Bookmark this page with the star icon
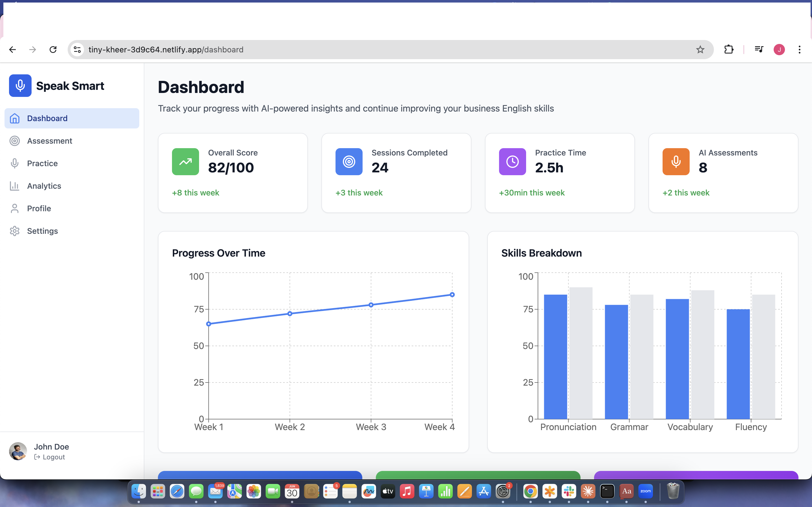The width and height of the screenshot is (812, 507). click(x=700, y=50)
